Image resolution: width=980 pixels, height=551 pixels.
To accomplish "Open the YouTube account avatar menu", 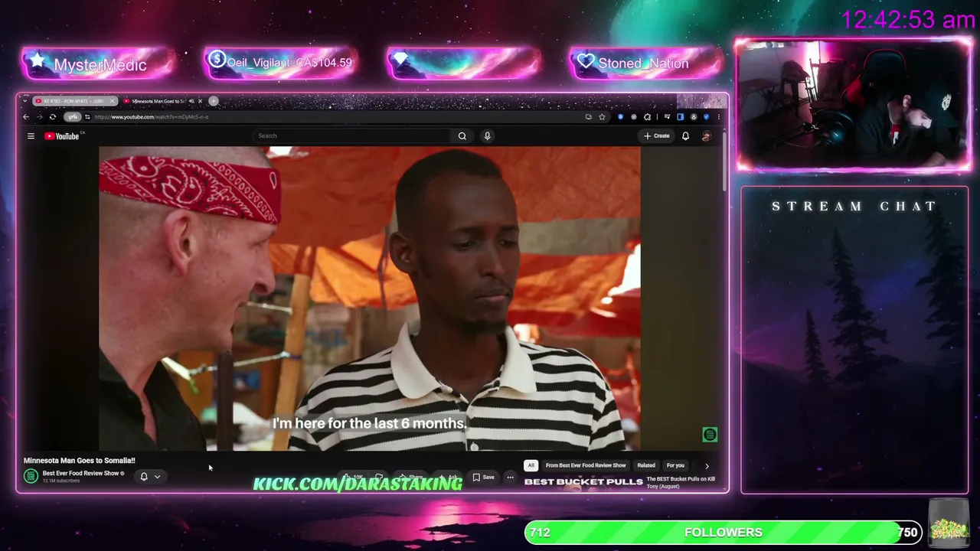I will pos(706,136).
